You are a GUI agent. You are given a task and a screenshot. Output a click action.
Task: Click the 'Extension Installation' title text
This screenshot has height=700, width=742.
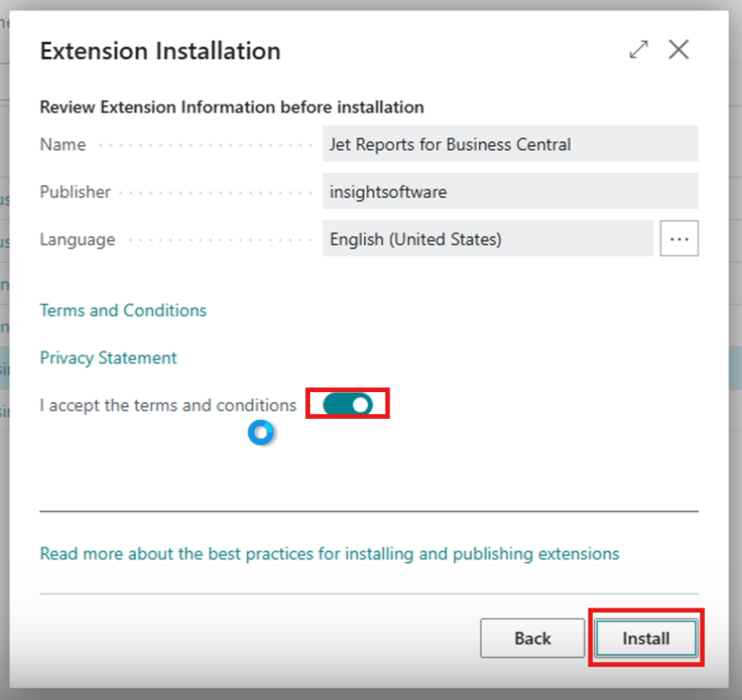click(160, 51)
